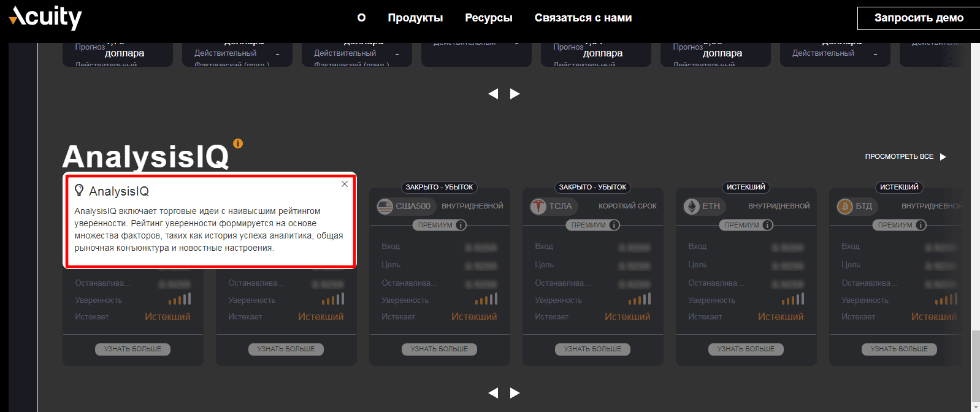Click the ПРЕМИУМ info icon on the США500 card

click(461, 225)
